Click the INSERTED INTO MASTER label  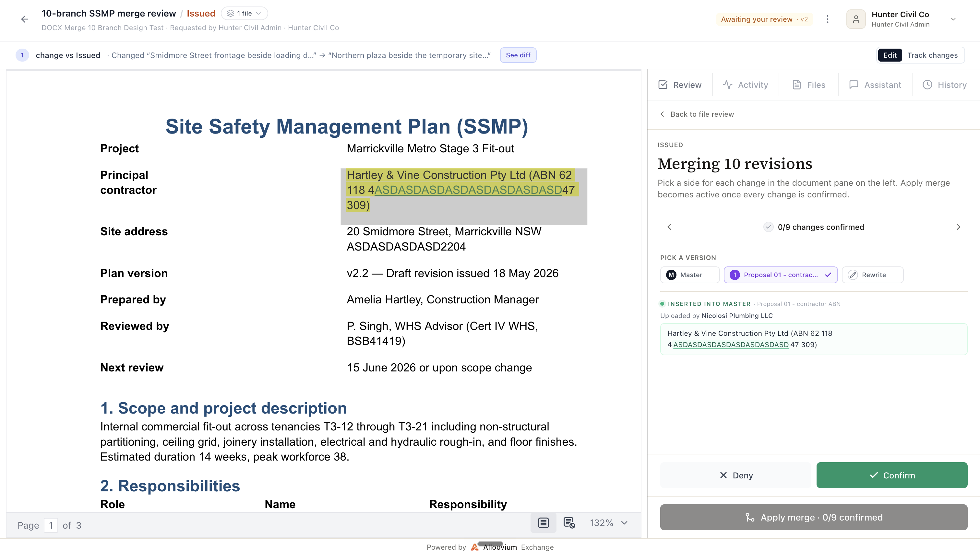pyautogui.click(x=709, y=303)
